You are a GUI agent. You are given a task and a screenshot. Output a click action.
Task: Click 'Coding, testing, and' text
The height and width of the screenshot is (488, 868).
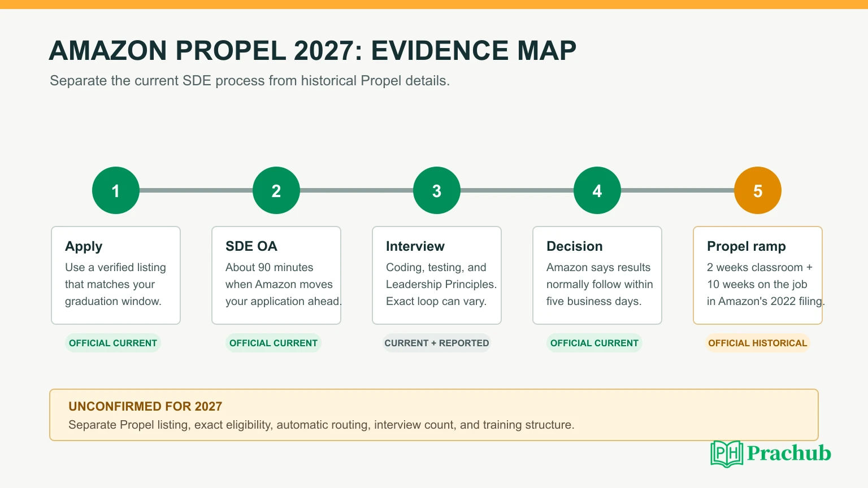tap(436, 267)
